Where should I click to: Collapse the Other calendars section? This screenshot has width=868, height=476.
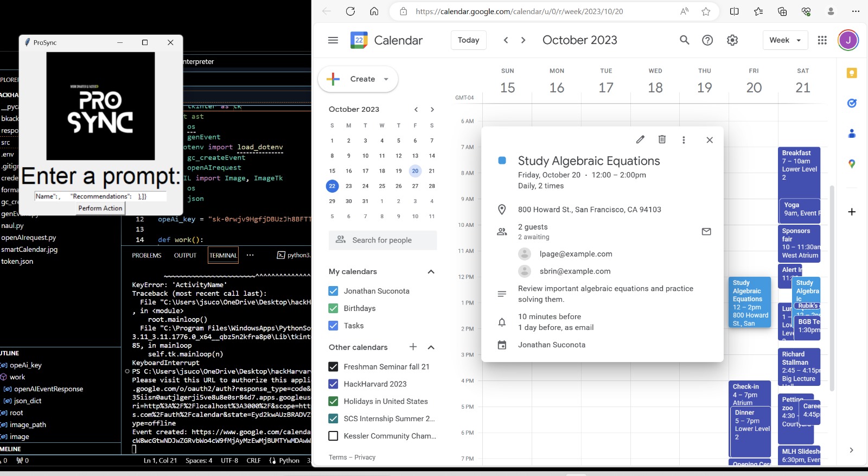(x=431, y=347)
